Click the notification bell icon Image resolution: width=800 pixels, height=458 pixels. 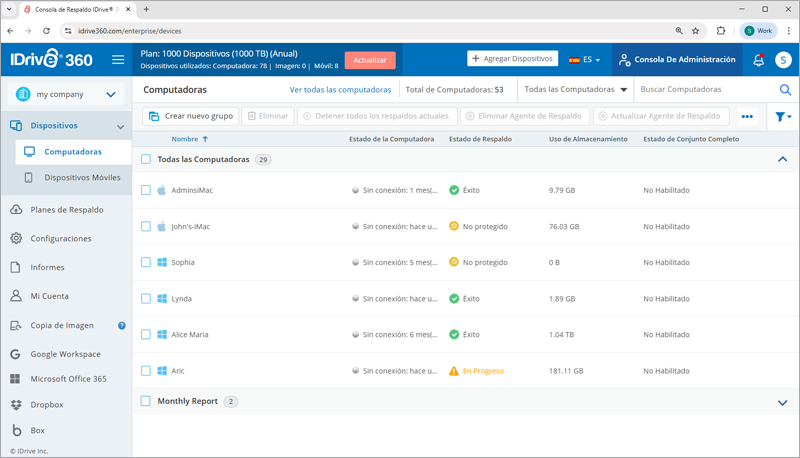(758, 60)
